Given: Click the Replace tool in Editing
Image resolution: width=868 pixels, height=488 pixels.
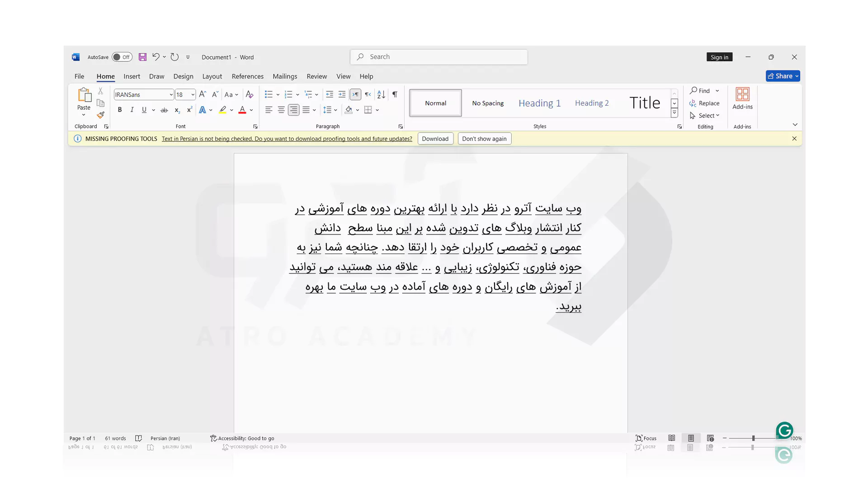Looking at the screenshot, I should pyautogui.click(x=704, y=103).
